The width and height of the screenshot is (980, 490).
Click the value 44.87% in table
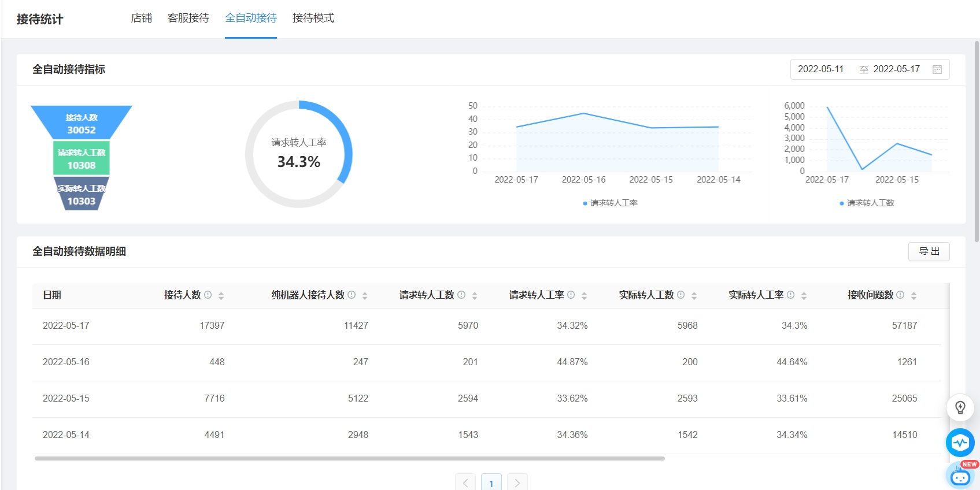pyautogui.click(x=572, y=362)
